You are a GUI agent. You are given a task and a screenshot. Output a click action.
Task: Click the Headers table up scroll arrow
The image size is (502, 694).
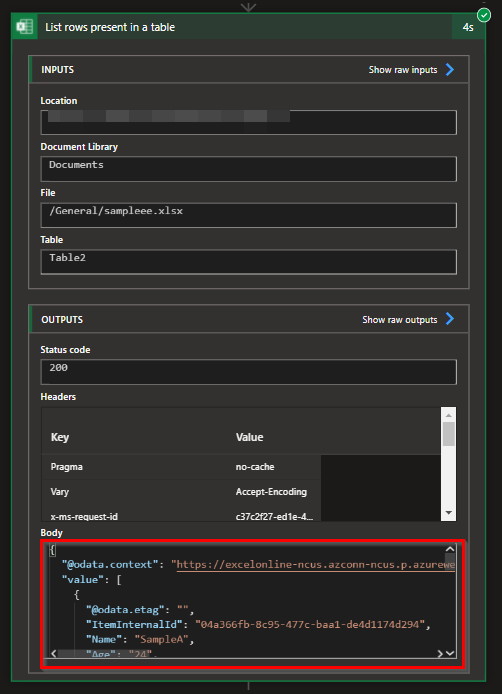[448, 415]
